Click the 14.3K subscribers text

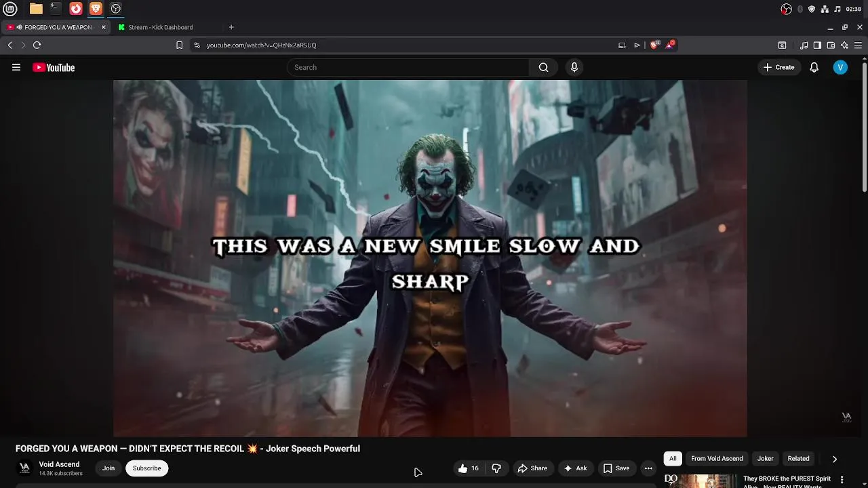click(x=60, y=474)
